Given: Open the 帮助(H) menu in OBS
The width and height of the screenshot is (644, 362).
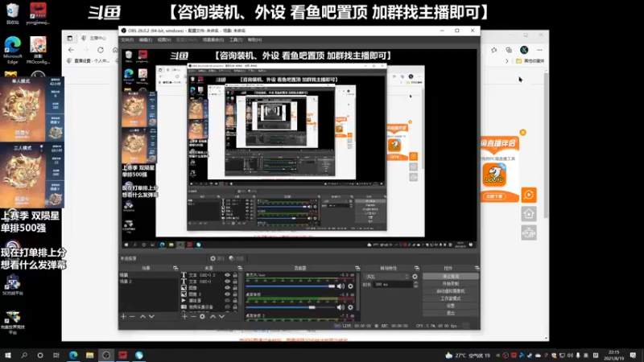Looking at the screenshot, I should click(254, 39).
